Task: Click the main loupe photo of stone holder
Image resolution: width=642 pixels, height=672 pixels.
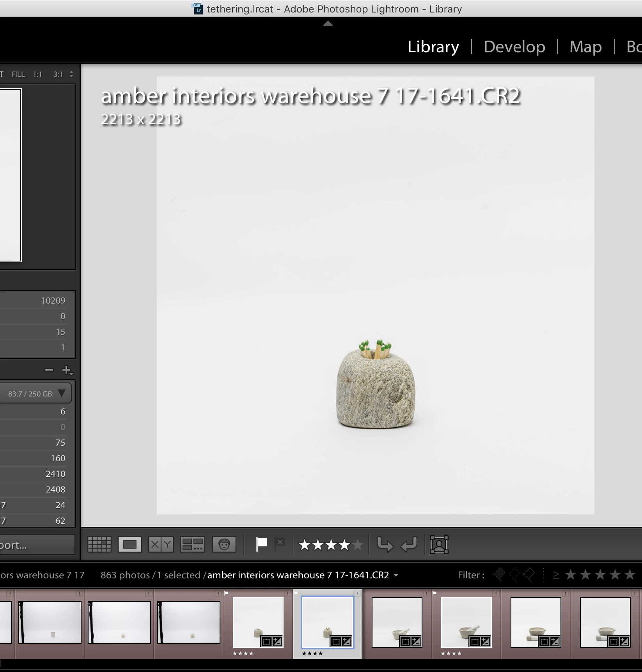Action: pyautogui.click(x=376, y=295)
